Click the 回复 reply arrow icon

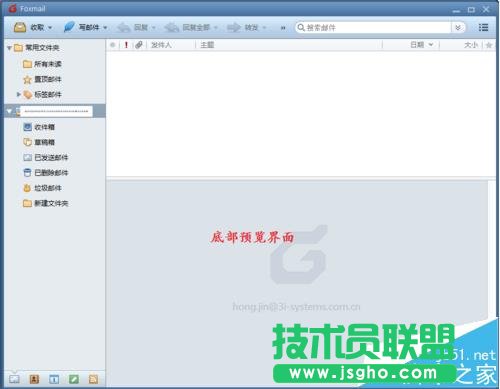(123, 27)
